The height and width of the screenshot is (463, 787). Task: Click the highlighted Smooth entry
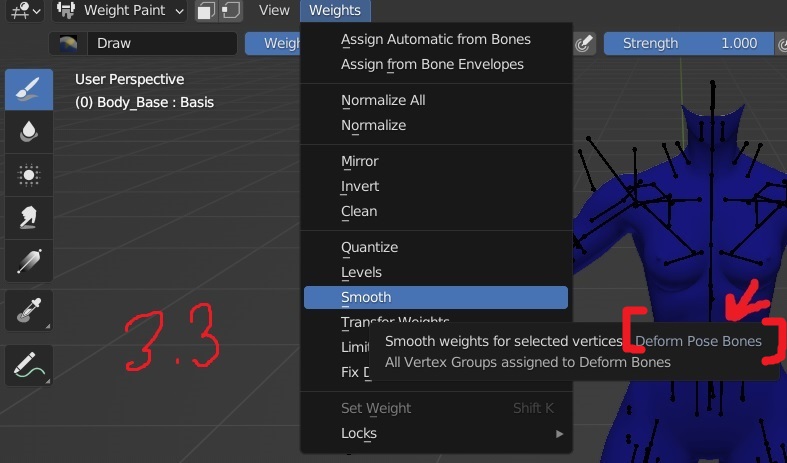pyautogui.click(x=436, y=297)
